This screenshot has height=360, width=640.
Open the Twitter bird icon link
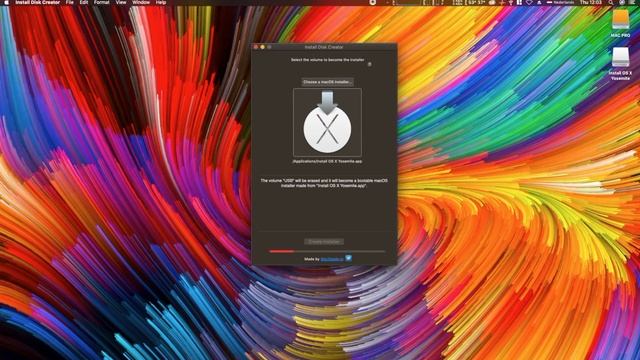click(x=348, y=258)
